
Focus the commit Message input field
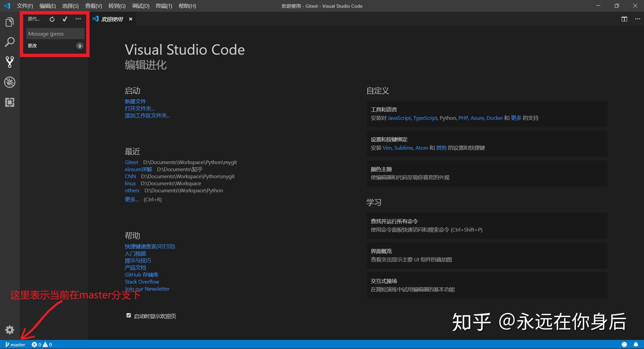(55, 34)
